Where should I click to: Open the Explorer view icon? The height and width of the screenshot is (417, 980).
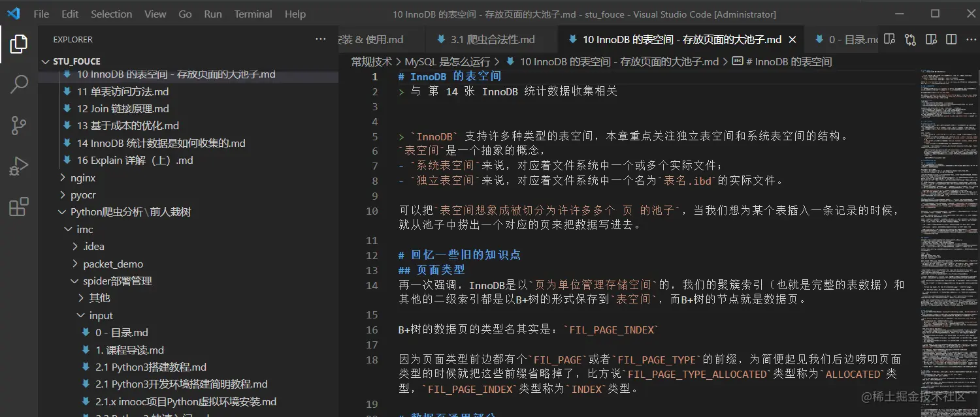click(18, 44)
